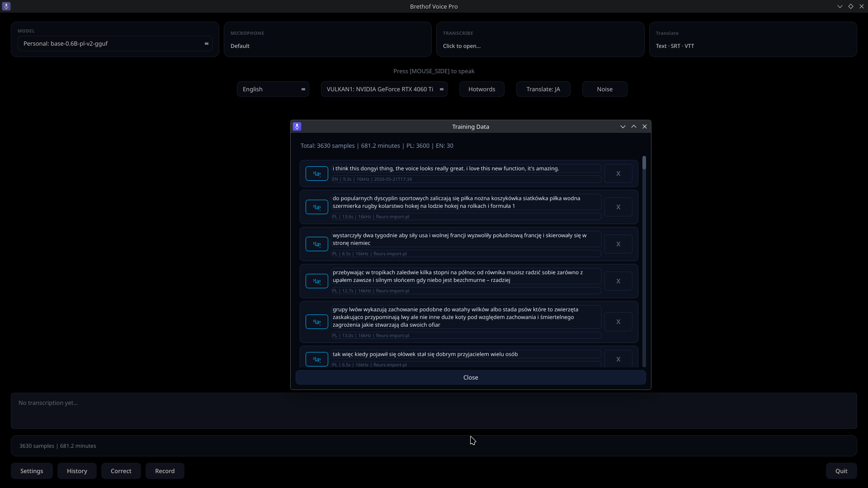The image size is (868, 488).
Task: Click the Record button
Action: coord(165,471)
